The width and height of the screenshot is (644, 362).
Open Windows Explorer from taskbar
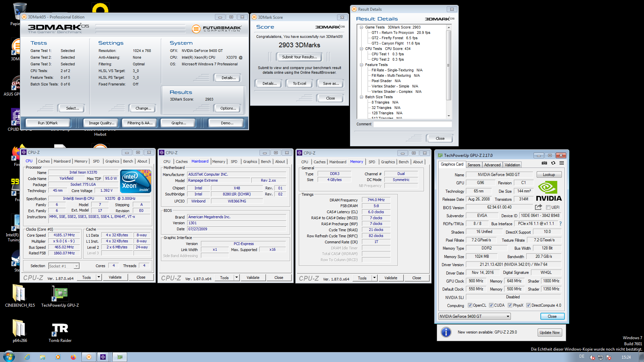tap(43, 357)
